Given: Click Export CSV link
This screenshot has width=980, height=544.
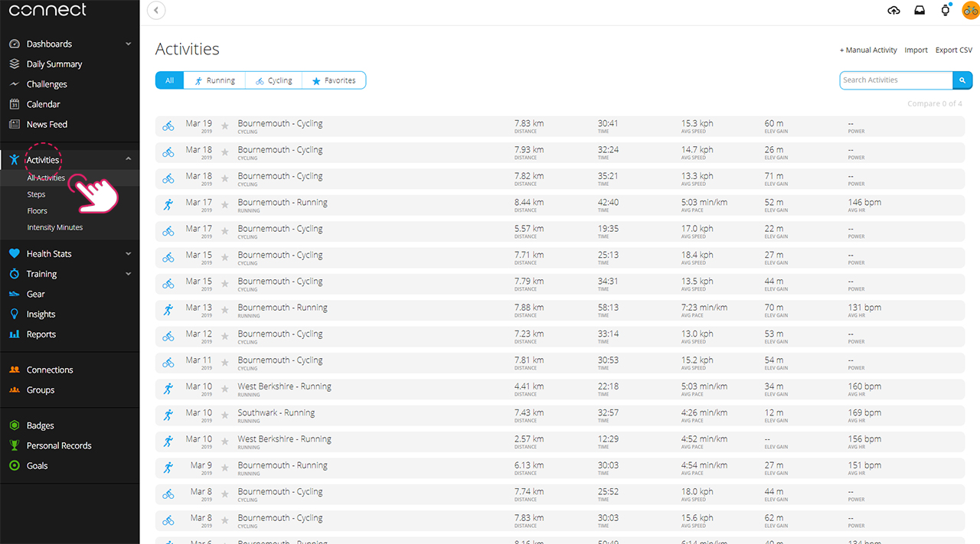Looking at the screenshot, I should tap(954, 50).
